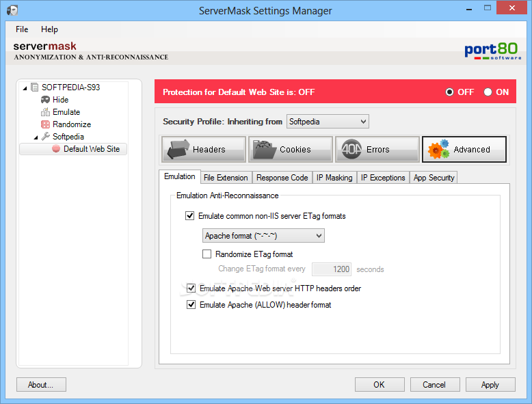Click the server icon beside SOFTPEDIA-S93
532x404 pixels.
coord(34,87)
